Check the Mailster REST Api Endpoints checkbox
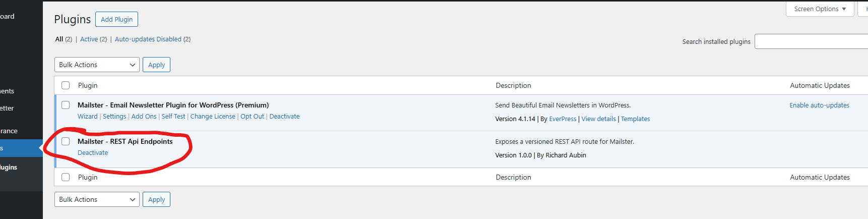 tap(66, 141)
